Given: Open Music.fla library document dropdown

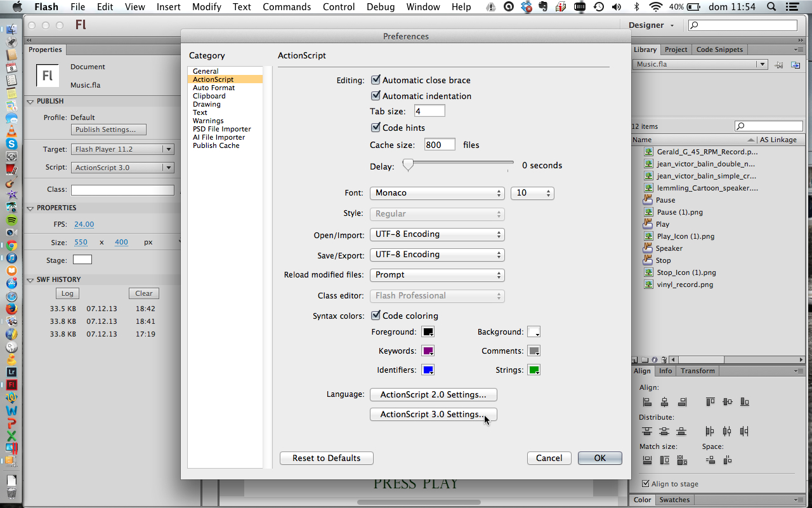Looking at the screenshot, I should point(701,65).
